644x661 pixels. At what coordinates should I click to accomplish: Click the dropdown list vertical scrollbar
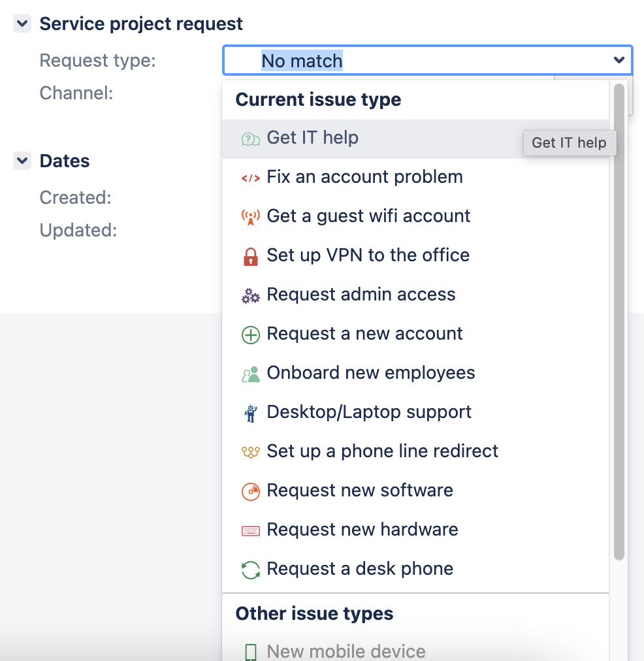tap(619, 320)
